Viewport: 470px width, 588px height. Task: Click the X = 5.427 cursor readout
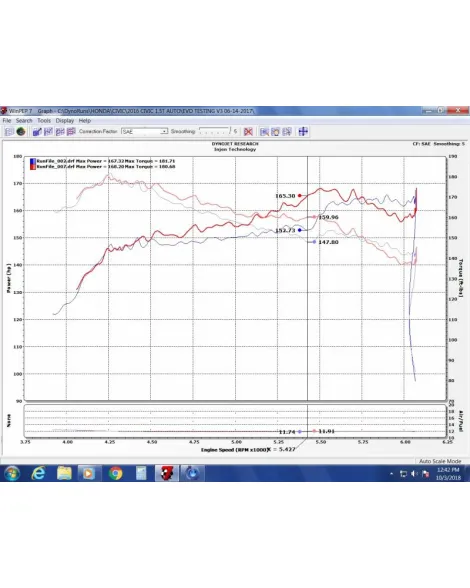pos(281,449)
